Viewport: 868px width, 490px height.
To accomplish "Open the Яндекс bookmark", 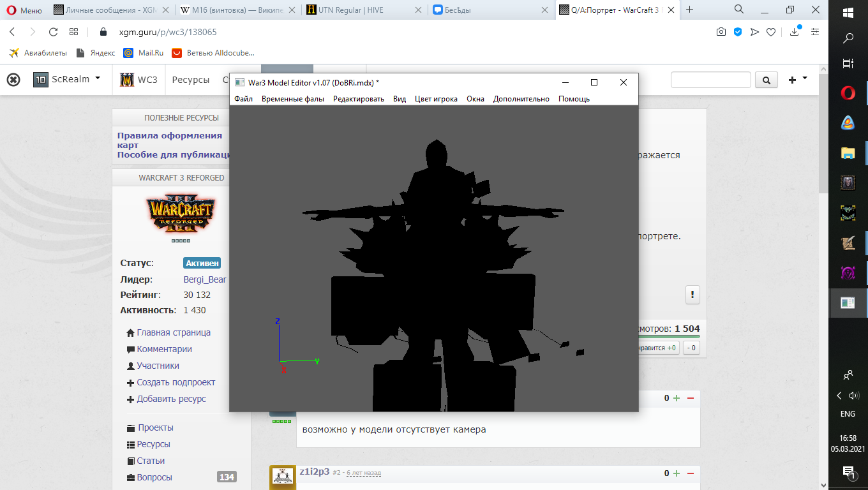I will [96, 53].
